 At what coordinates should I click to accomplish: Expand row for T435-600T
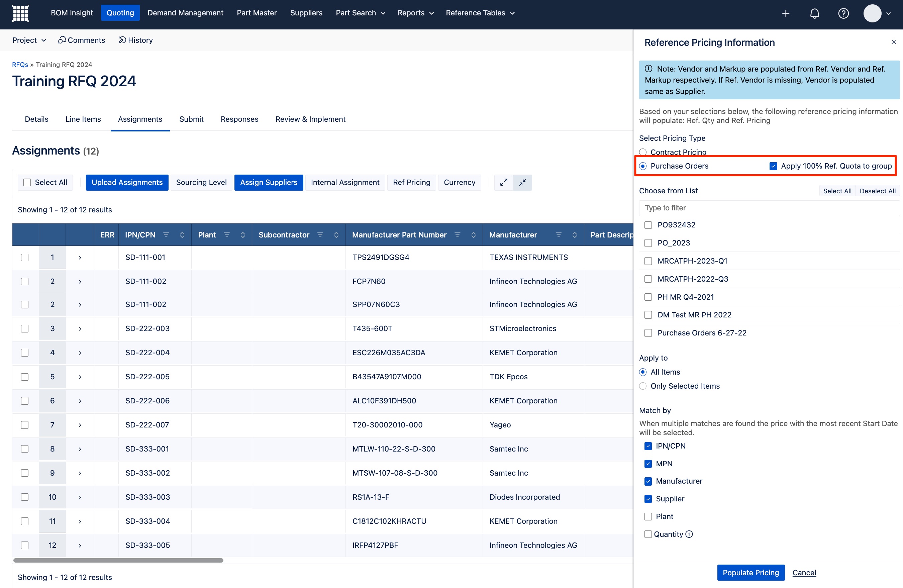coord(80,328)
